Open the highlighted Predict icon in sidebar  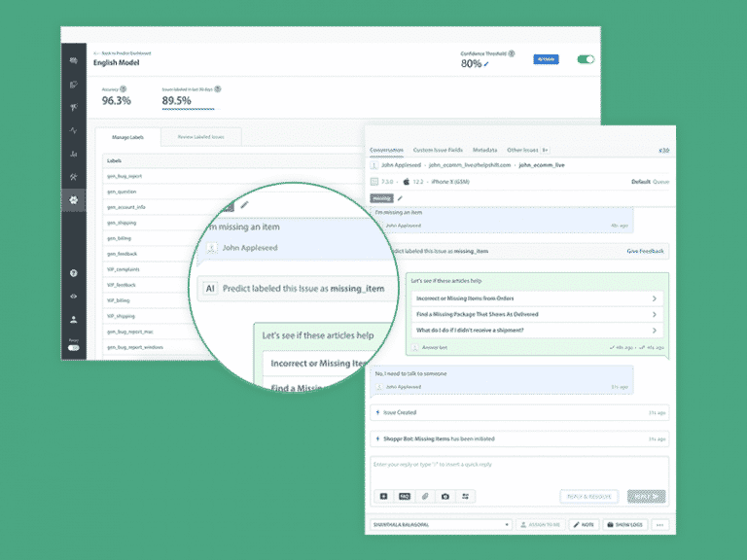coord(73,201)
